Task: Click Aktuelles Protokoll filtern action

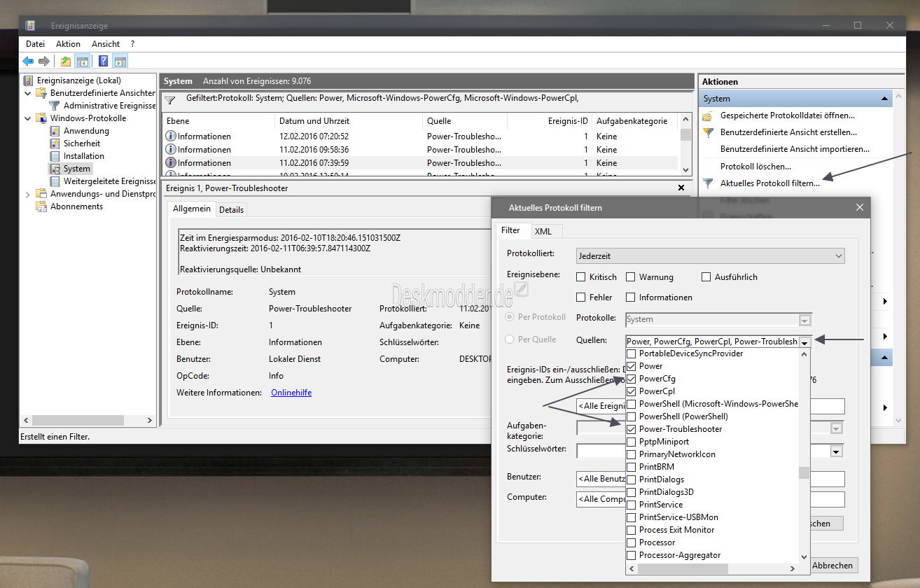Action: 770,183
